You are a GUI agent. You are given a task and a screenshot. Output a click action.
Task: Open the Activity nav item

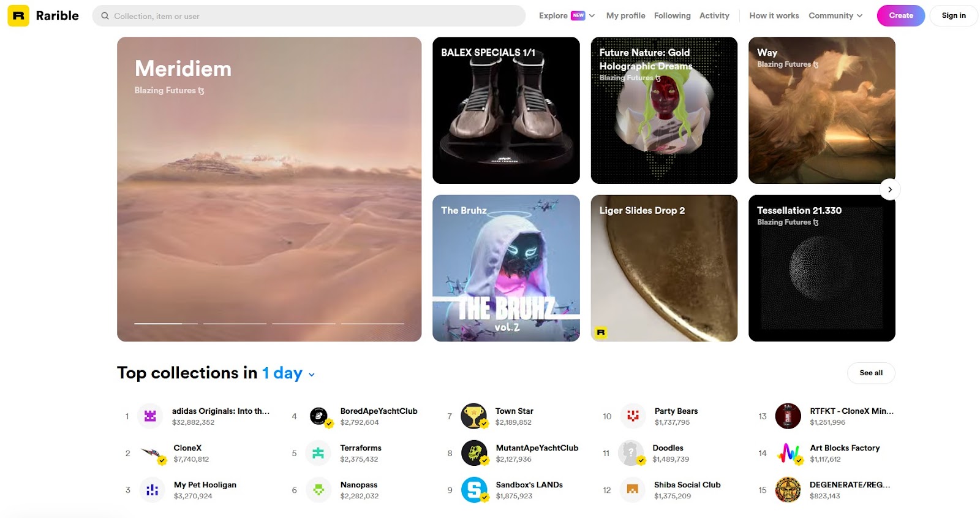(714, 16)
